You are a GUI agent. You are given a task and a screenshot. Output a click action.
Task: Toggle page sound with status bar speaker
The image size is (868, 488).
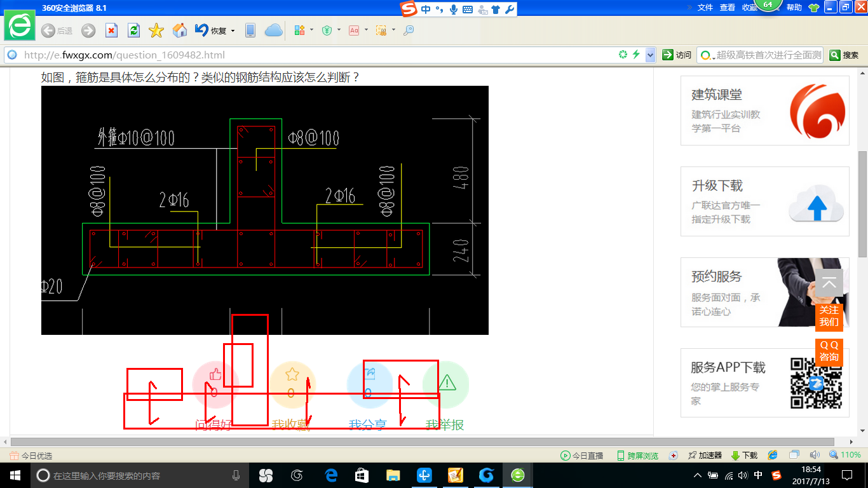click(x=815, y=456)
